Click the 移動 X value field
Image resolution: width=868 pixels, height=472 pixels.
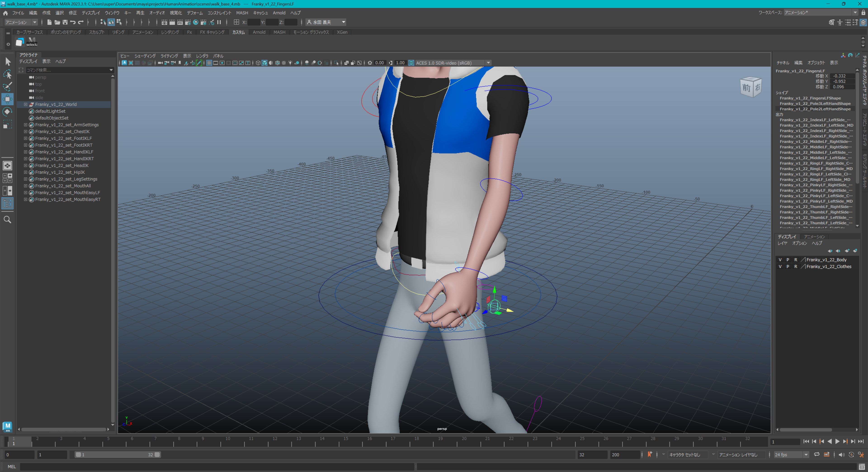(x=842, y=76)
